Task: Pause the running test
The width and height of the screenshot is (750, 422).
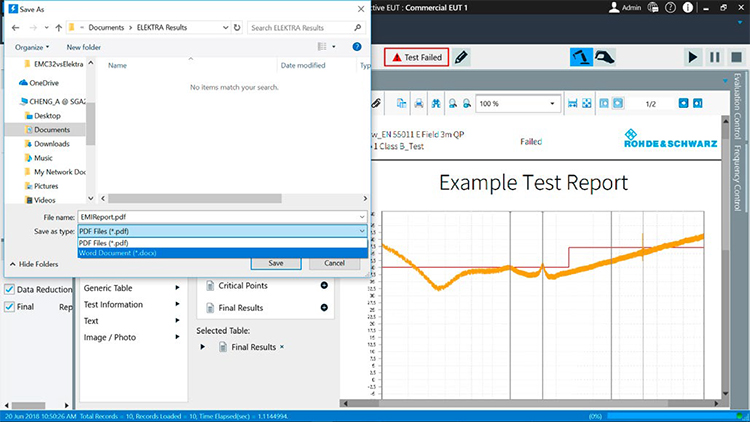Action: pyautogui.click(x=715, y=58)
